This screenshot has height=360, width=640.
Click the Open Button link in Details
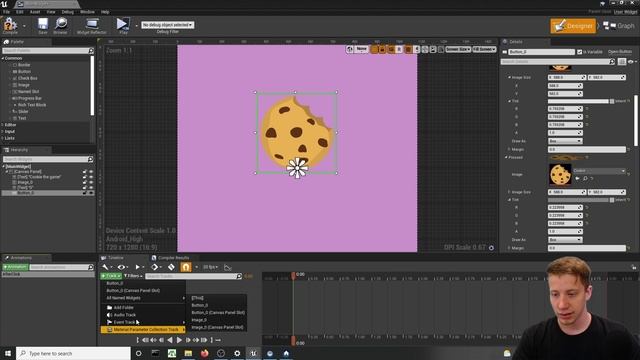620,52
